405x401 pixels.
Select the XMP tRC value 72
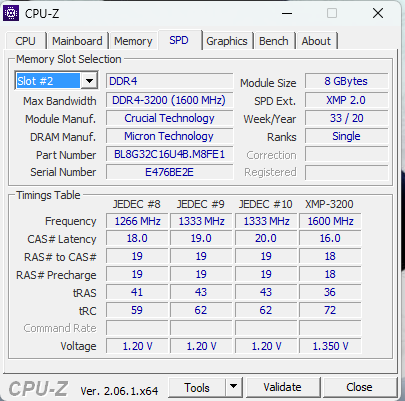pyautogui.click(x=330, y=310)
